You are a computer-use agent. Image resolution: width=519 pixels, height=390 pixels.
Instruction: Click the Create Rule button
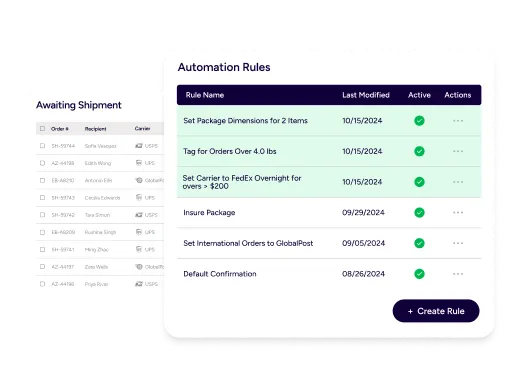(x=436, y=311)
